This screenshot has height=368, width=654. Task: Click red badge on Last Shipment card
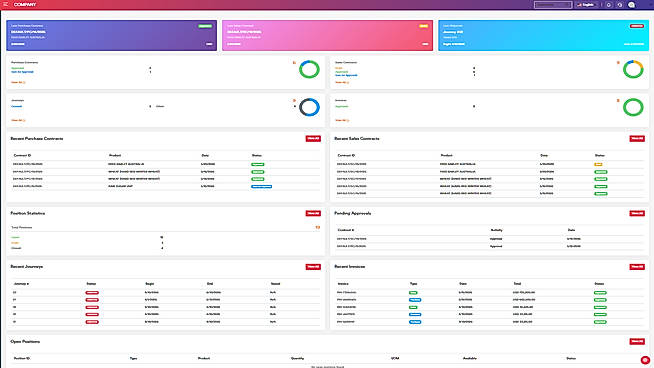pyautogui.click(x=637, y=26)
